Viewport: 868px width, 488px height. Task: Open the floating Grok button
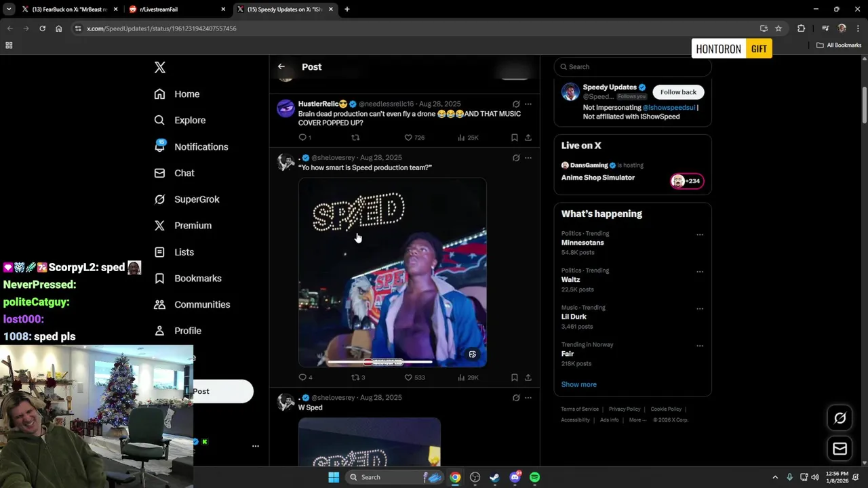840,418
